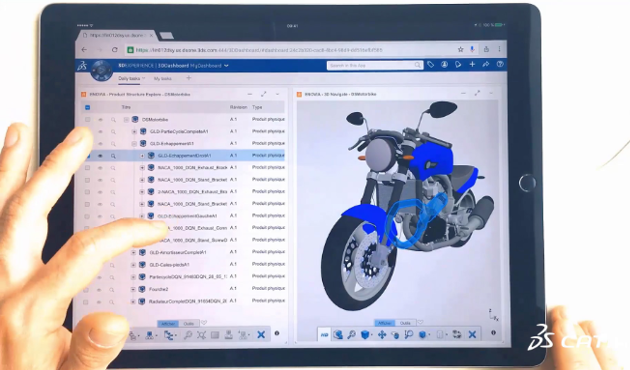This screenshot has width=630, height=370.
Task: Click the plus add icon in header
Action: [472, 64]
